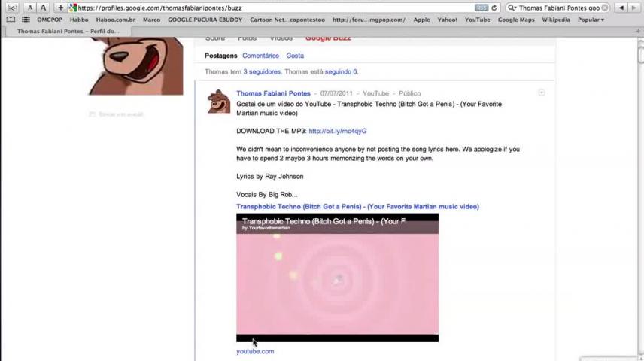Switch to the Google Buzz profile tab
The image size is (644, 361).
coord(328,38)
